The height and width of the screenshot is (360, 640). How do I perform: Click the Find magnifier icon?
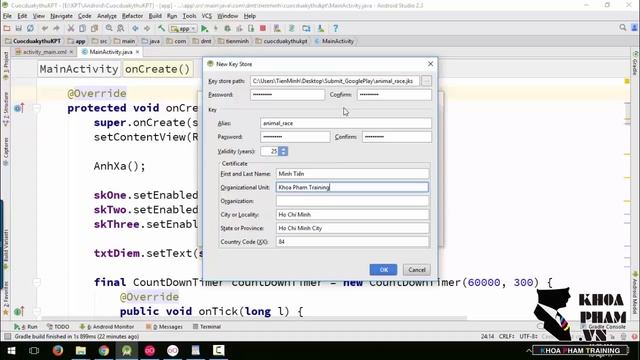(x=109, y=28)
